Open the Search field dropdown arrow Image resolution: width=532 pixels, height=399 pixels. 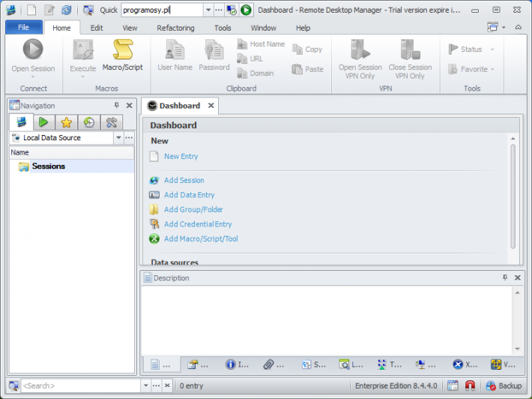[x=145, y=385]
